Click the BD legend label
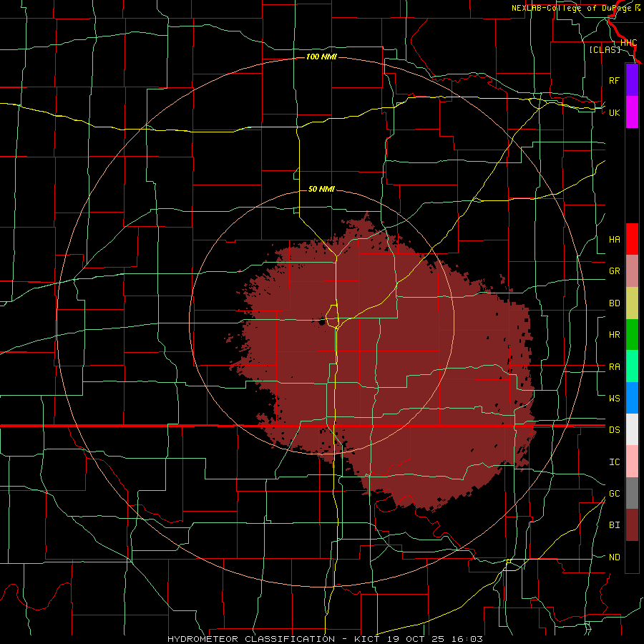 click(614, 303)
